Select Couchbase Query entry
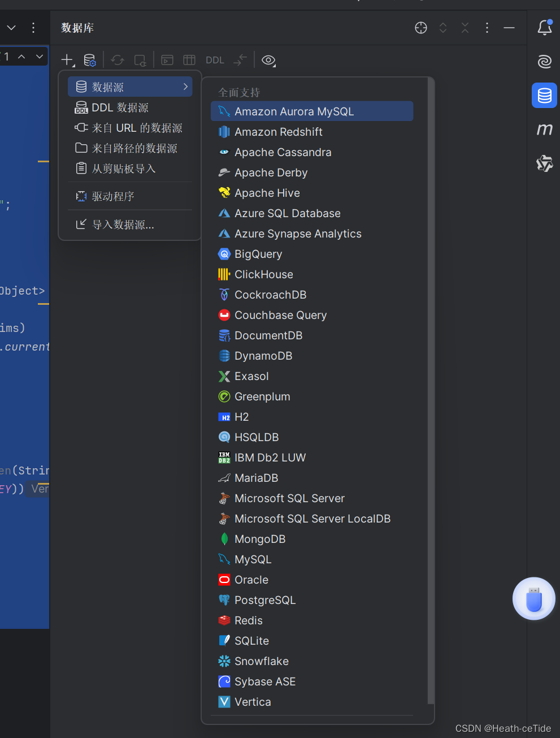The image size is (560, 738). (312, 315)
